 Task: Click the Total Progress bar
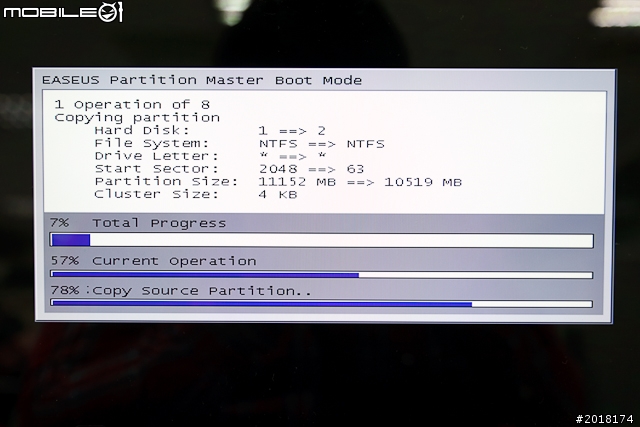click(x=322, y=240)
